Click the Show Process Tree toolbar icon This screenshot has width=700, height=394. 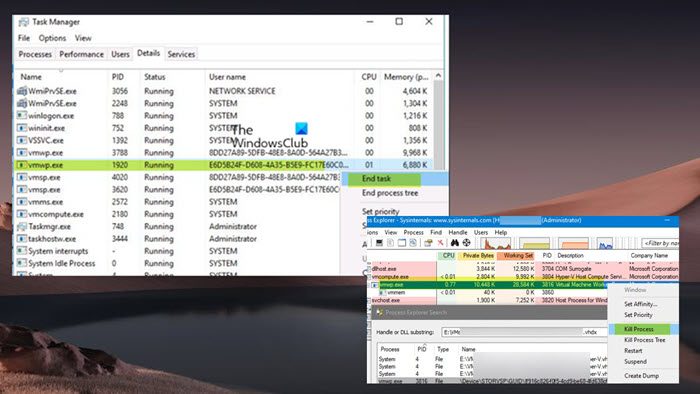coord(390,243)
